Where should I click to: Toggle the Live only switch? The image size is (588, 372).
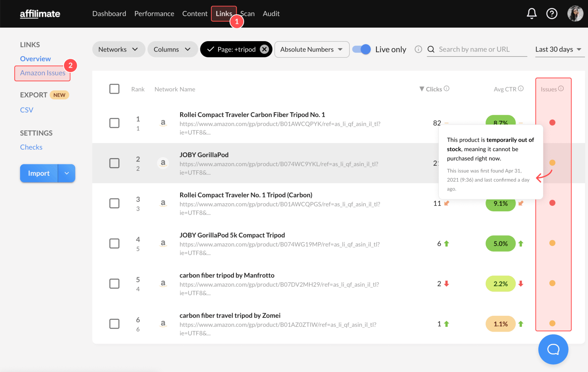361,49
